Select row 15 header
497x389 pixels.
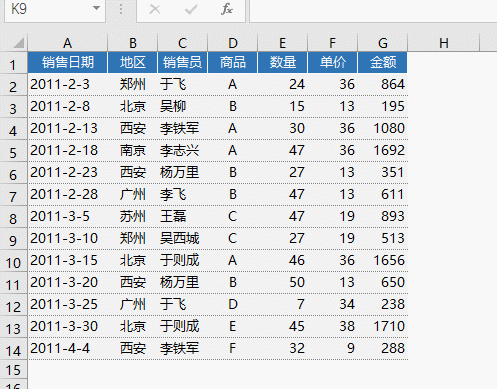pyautogui.click(x=13, y=369)
